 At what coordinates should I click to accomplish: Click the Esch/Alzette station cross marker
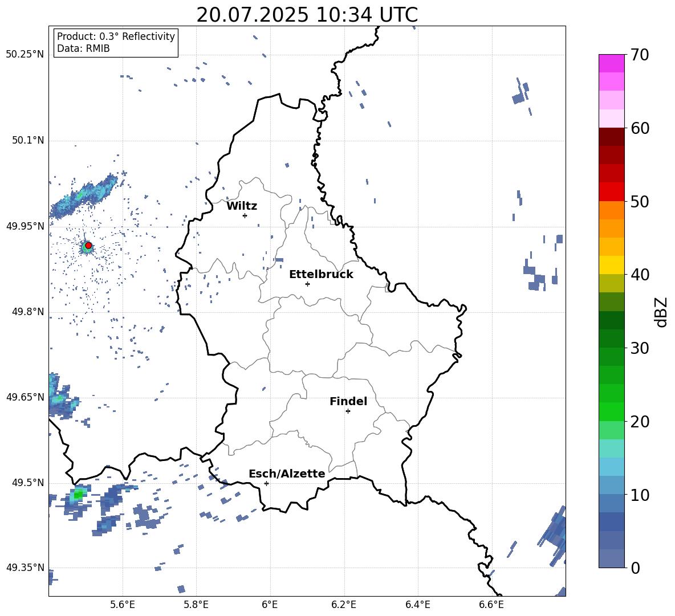pos(266,483)
